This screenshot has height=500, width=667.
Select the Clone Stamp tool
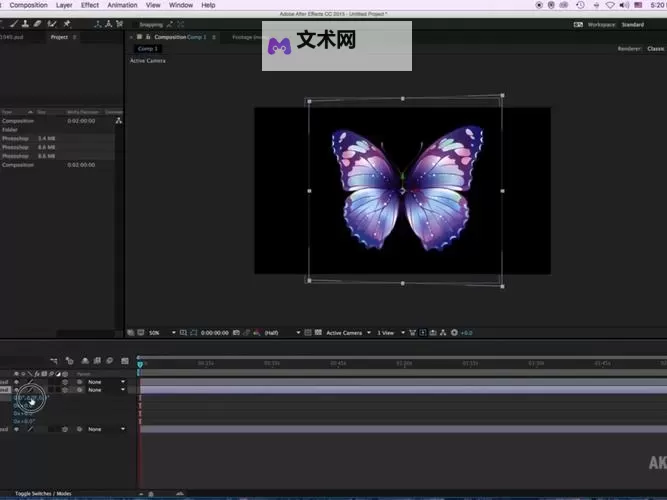click(x=26, y=24)
